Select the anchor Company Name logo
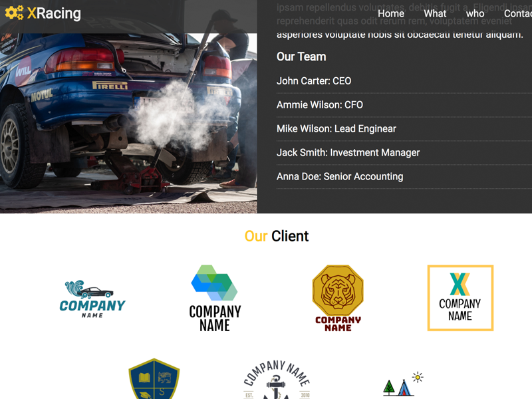 click(x=276, y=381)
